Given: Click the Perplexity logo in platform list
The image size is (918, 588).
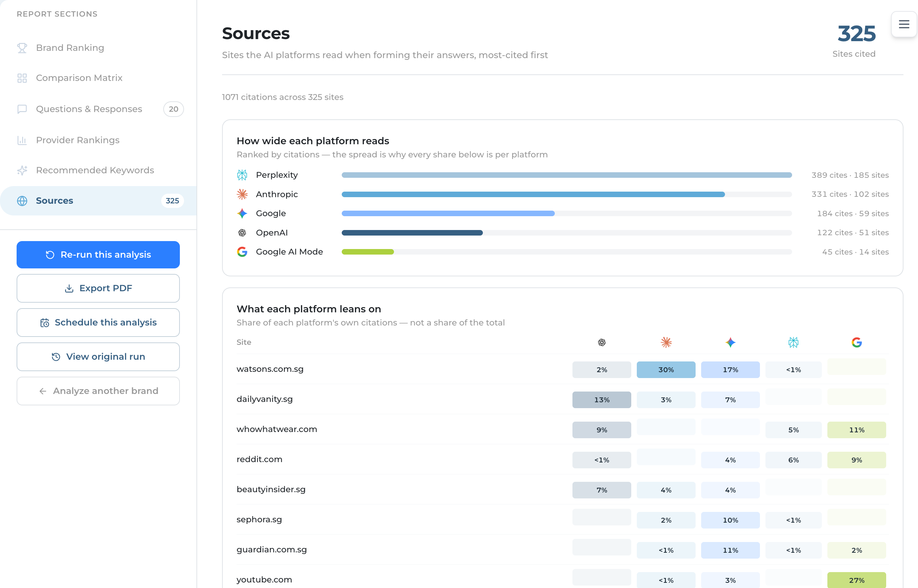Looking at the screenshot, I should tap(242, 175).
